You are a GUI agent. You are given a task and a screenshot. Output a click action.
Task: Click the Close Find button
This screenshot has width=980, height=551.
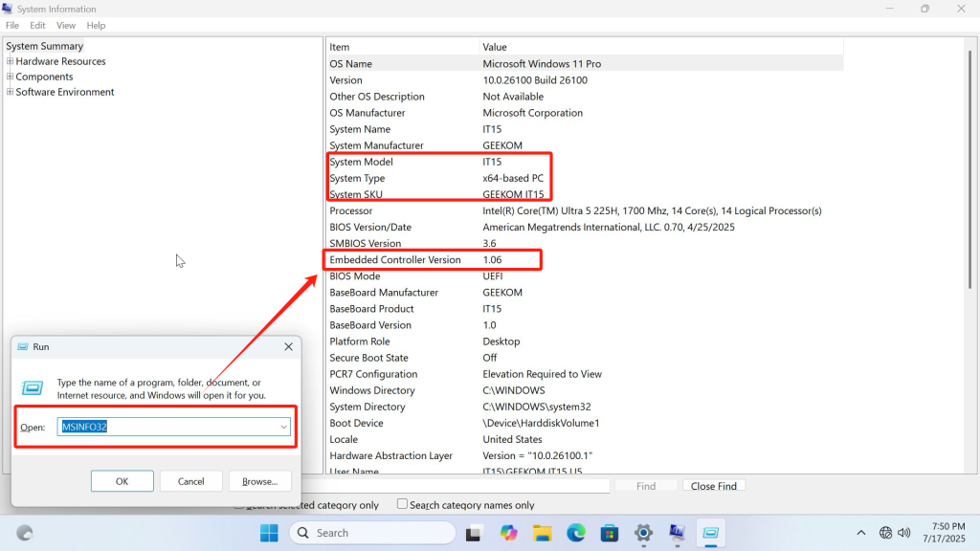pyautogui.click(x=713, y=486)
